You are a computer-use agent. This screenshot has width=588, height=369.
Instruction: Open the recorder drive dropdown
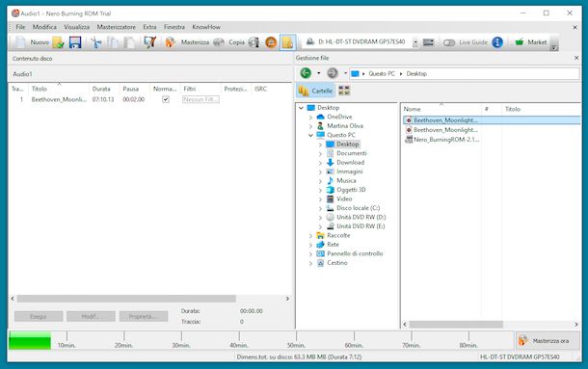click(415, 42)
